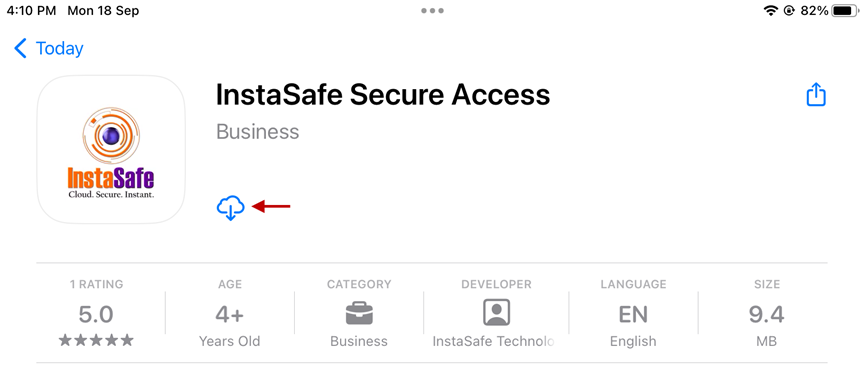
Task: Go back to Today
Action: point(60,49)
